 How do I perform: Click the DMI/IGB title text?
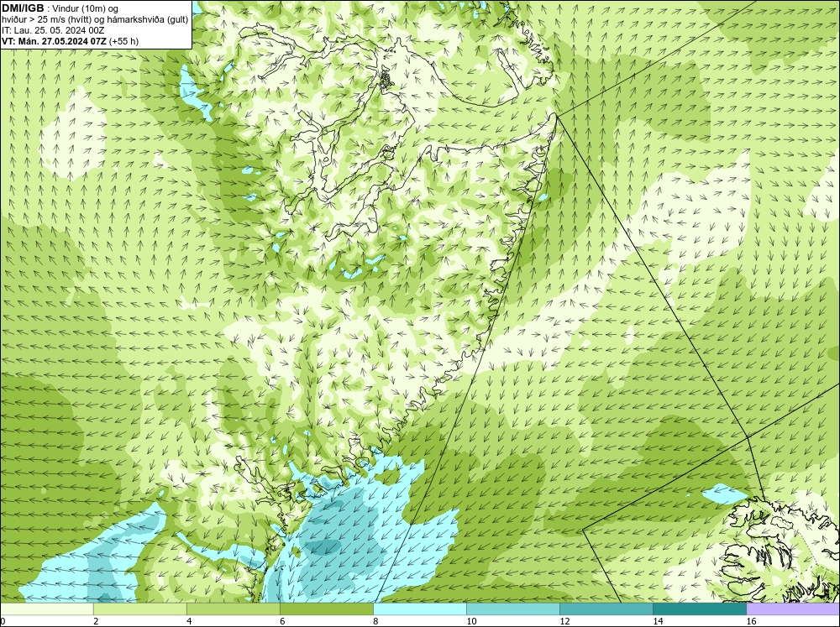(23, 8)
